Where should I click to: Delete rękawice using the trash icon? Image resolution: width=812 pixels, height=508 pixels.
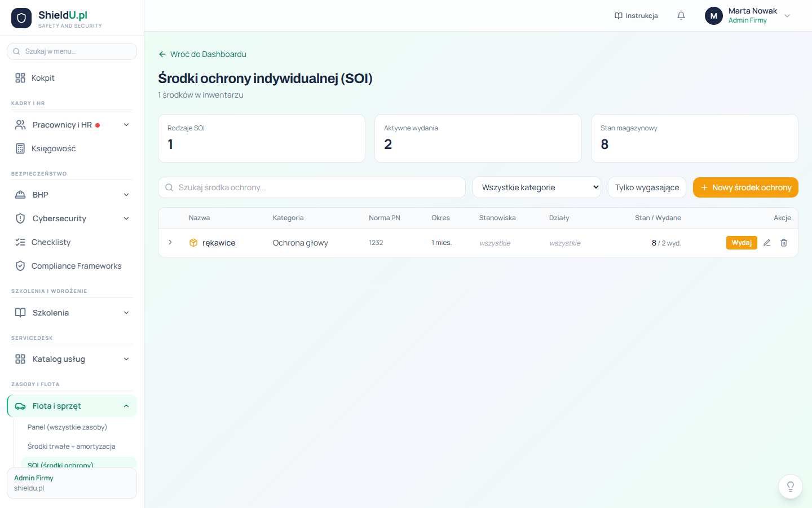coord(784,243)
